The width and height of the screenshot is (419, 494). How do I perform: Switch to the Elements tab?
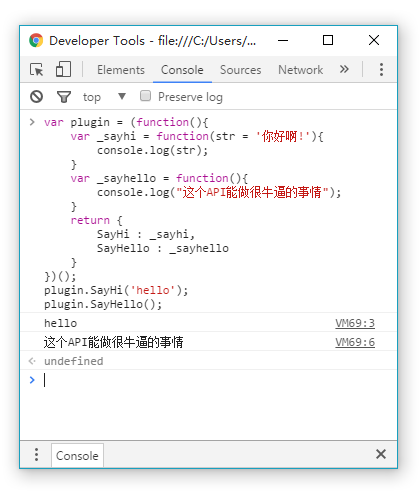pyautogui.click(x=121, y=70)
